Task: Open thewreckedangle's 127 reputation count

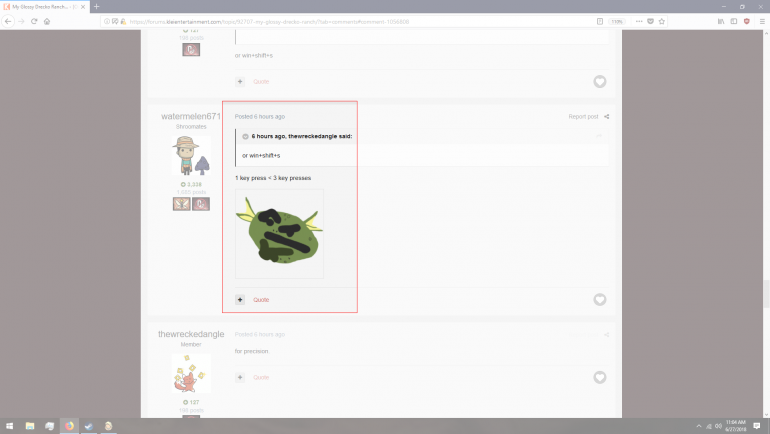Action: pos(192,402)
